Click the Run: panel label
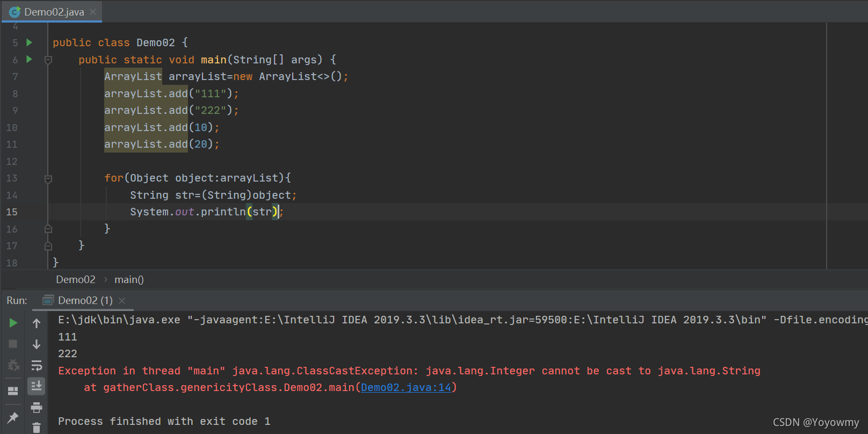868x434 pixels. [17, 301]
